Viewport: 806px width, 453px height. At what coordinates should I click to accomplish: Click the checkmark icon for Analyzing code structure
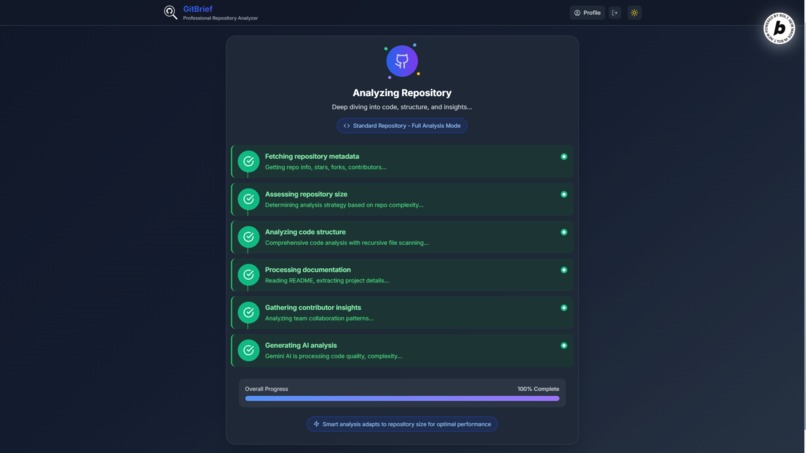click(x=248, y=237)
